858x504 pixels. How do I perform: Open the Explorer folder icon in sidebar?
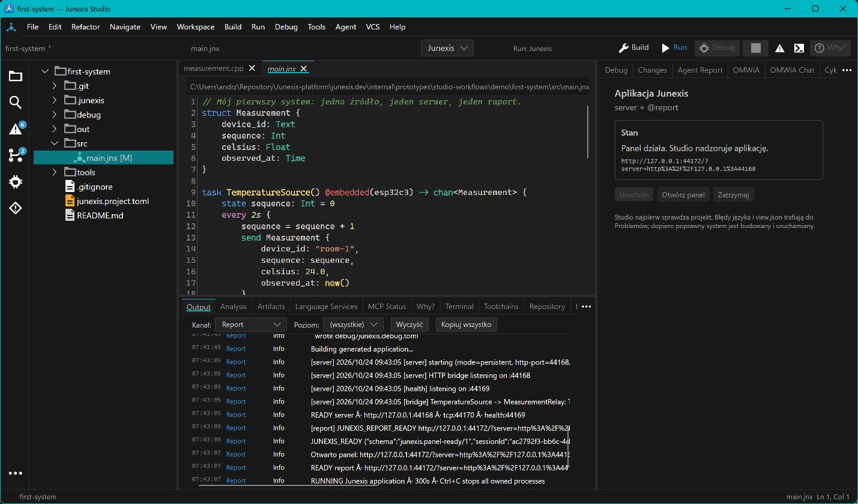tap(16, 76)
